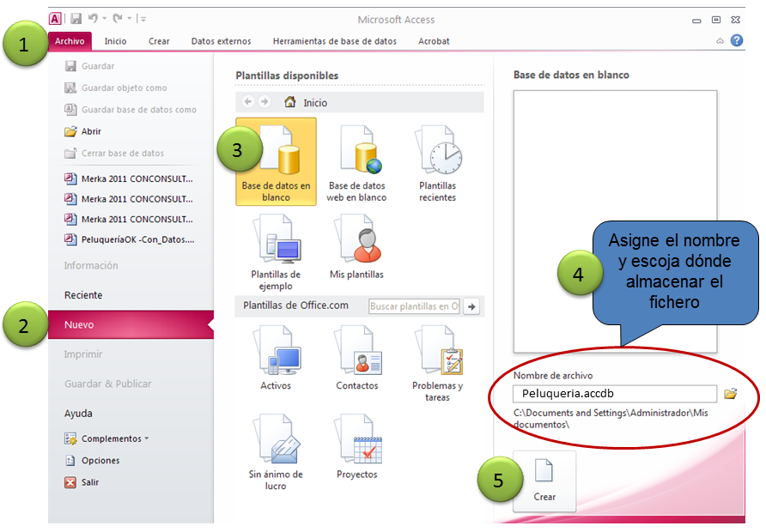Choose the Activos template category
Screen dimensions: 766x532
pyautogui.click(x=276, y=359)
